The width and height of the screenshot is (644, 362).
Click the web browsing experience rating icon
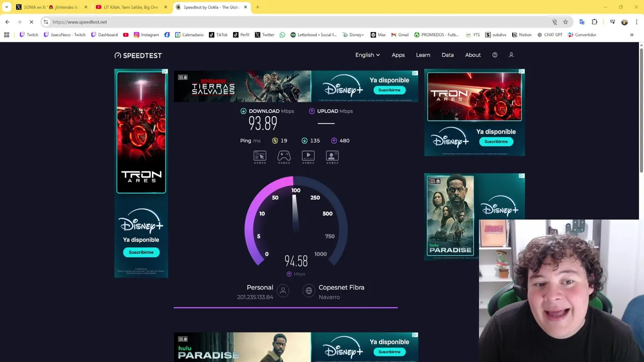point(260,157)
